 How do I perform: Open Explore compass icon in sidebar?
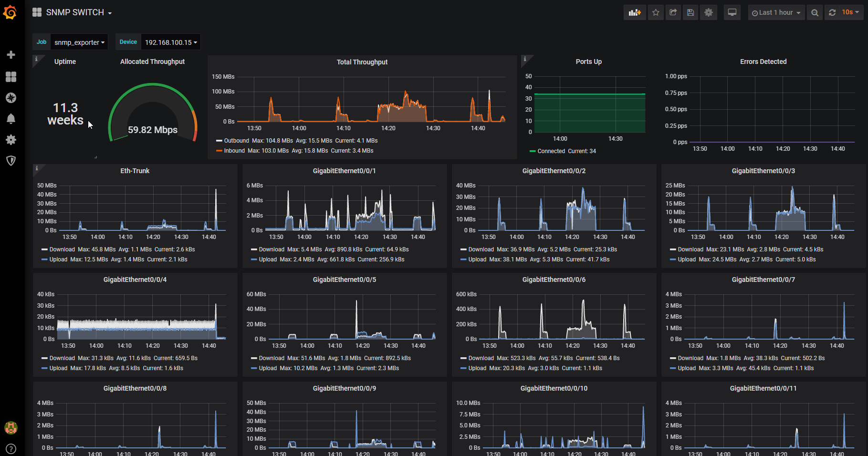point(11,98)
